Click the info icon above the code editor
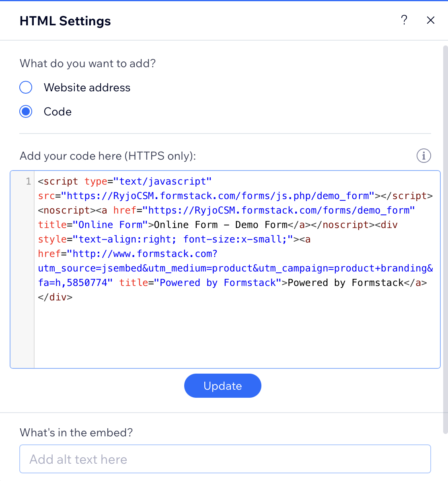This screenshot has height=481, width=448. coord(423,156)
